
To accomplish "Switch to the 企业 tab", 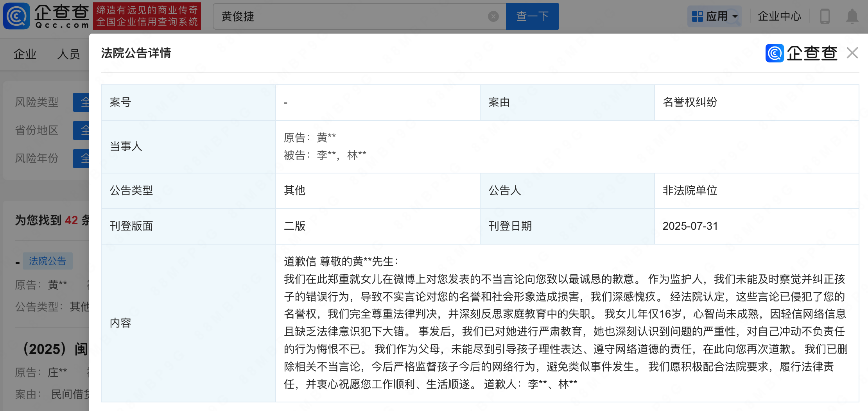I will (25, 54).
